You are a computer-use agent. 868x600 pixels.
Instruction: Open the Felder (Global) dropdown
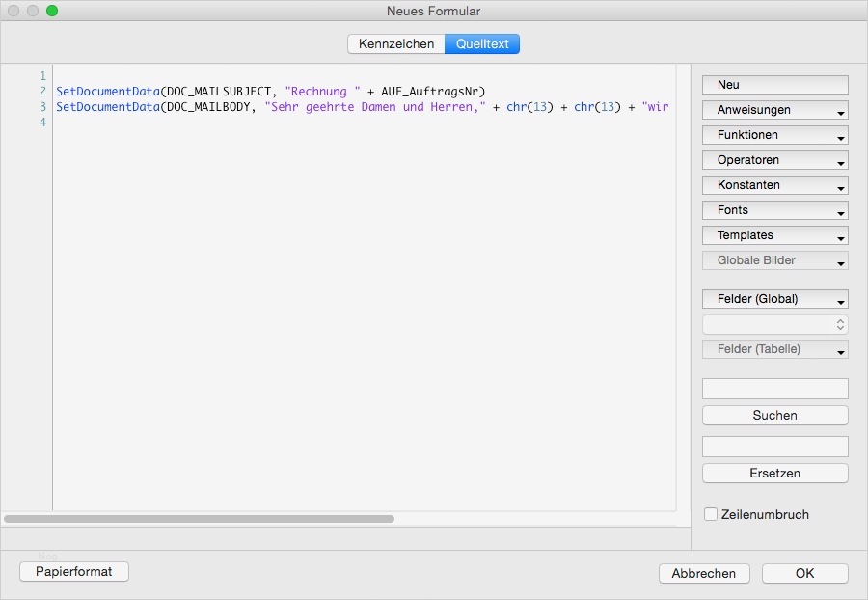(775, 299)
